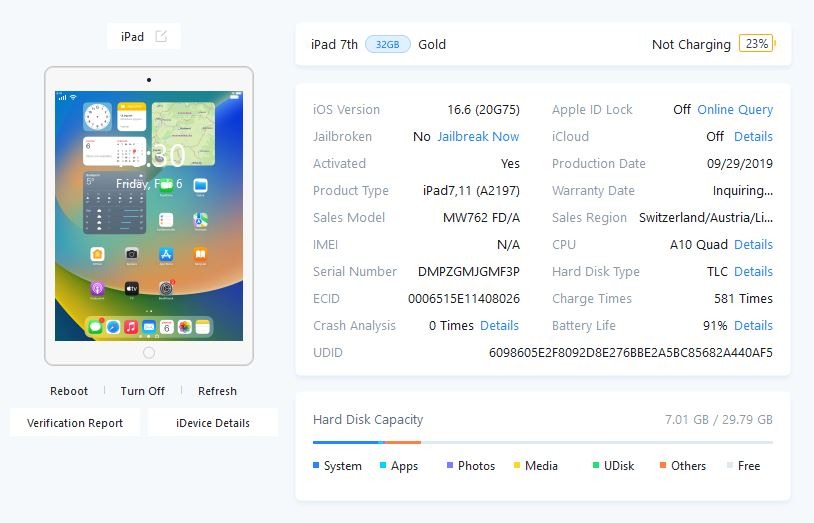Screen dimensions: 814x523
Task: Click Online Query for Apple ID Lock
Action: 735,110
